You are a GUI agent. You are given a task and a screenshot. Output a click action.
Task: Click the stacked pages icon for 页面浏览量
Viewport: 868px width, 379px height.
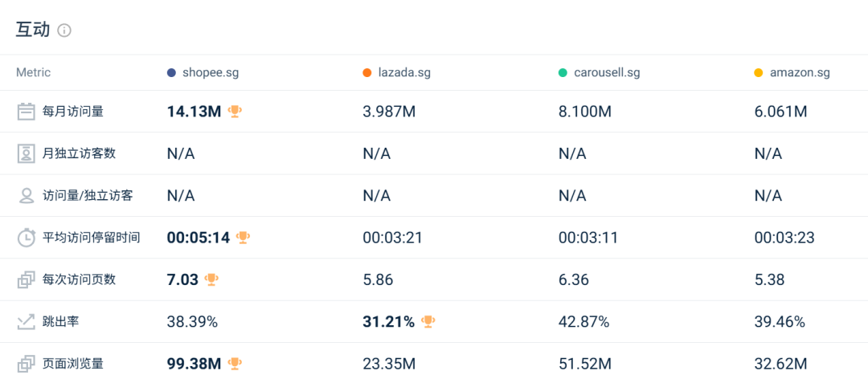click(x=26, y=364)
